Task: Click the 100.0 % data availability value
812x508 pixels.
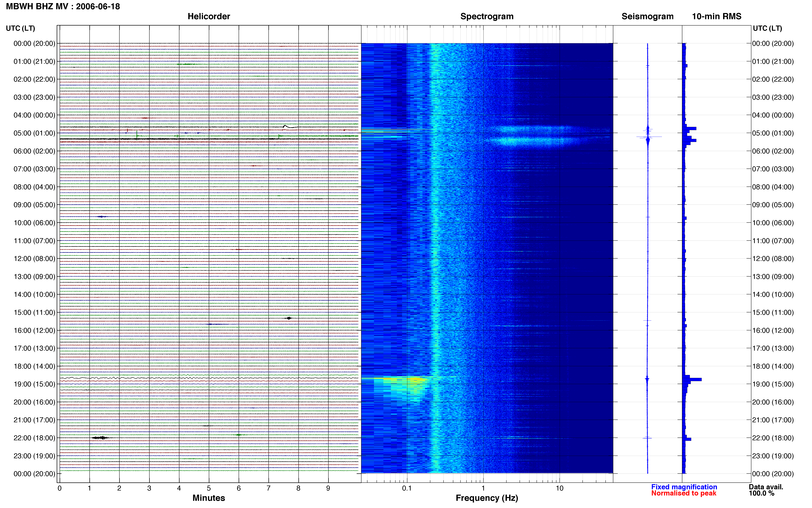Action: pos(761,493)
